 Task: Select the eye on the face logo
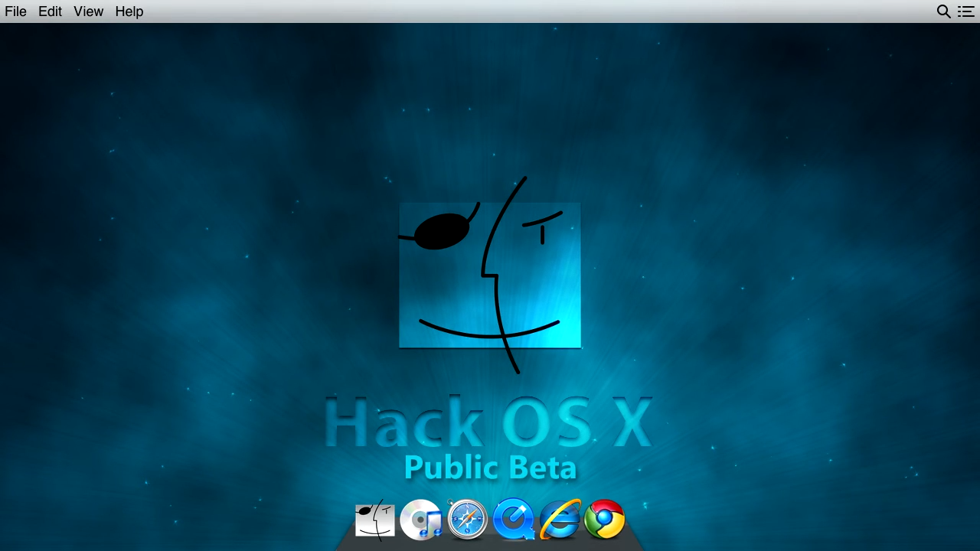443,229
